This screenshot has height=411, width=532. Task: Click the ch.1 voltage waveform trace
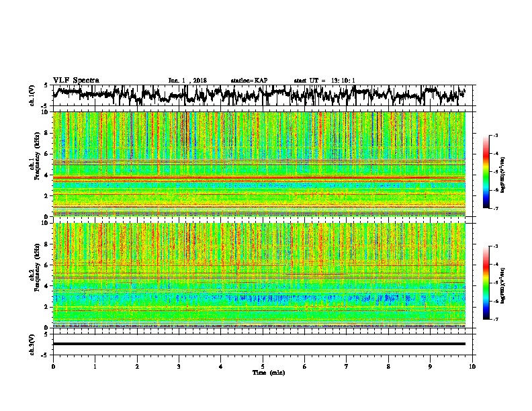click(259, 95)
